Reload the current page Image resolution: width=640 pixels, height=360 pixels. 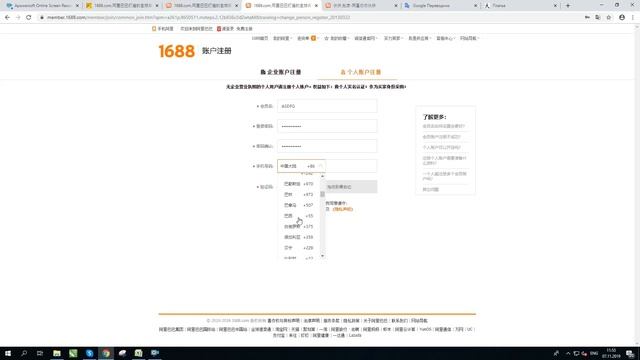(x=29, y=18)
